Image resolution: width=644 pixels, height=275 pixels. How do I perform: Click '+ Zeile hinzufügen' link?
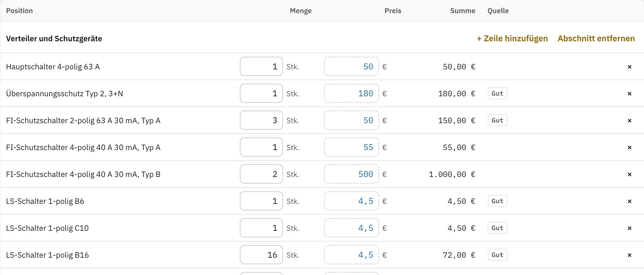click(x=512, y=39)
